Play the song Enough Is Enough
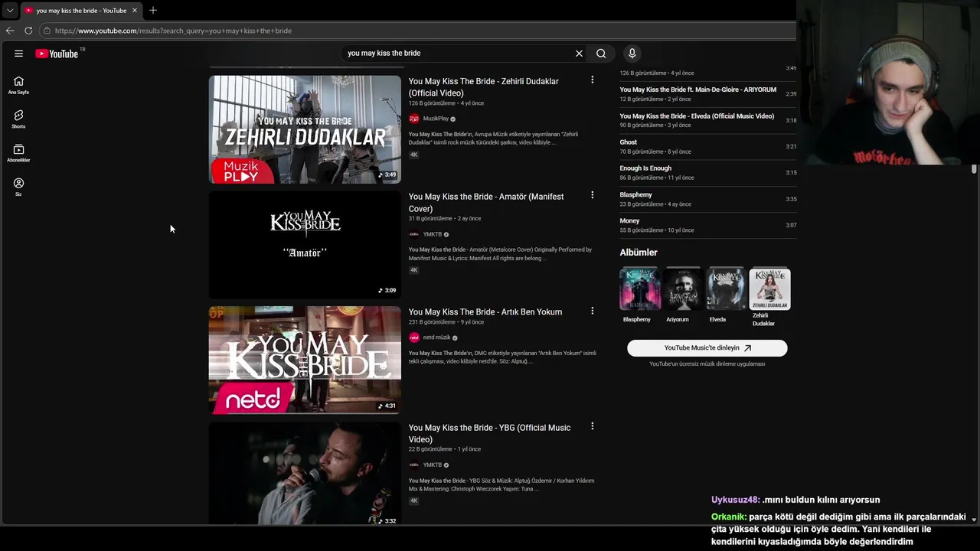This screenshot has height=551, width=980. point(708,172)
